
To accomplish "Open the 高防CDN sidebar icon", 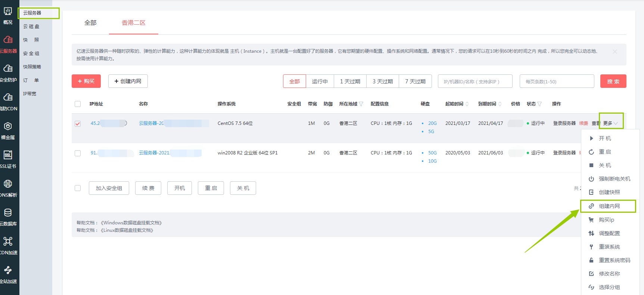I will tap(8, 97).
